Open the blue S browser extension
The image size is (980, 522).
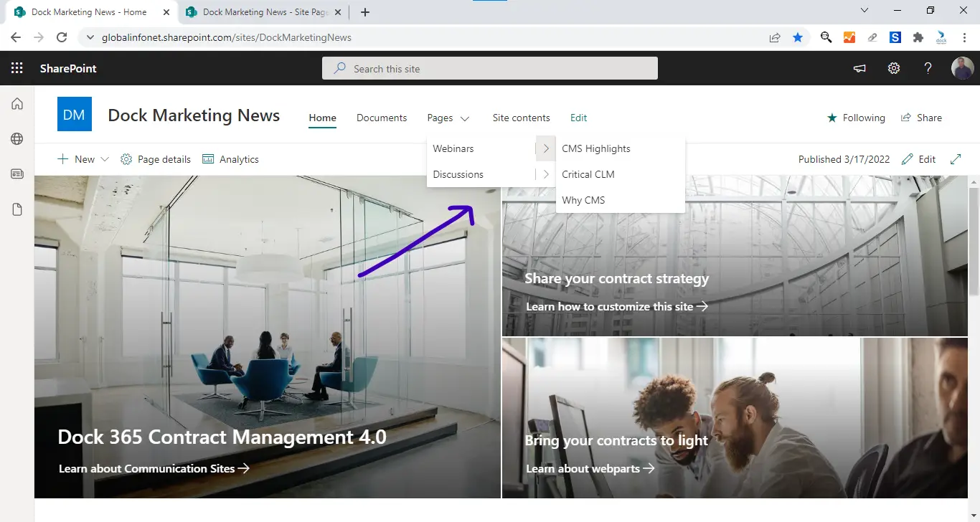[895, 37]
